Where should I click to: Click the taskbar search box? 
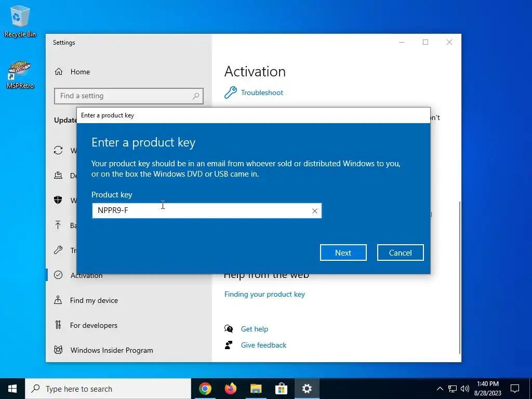coord(108,389)
